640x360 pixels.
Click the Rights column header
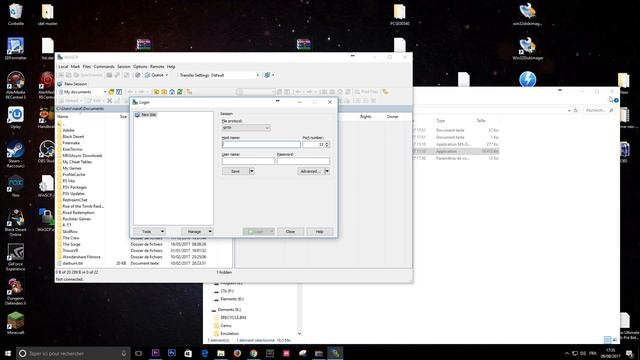click(x=366, y=117)
